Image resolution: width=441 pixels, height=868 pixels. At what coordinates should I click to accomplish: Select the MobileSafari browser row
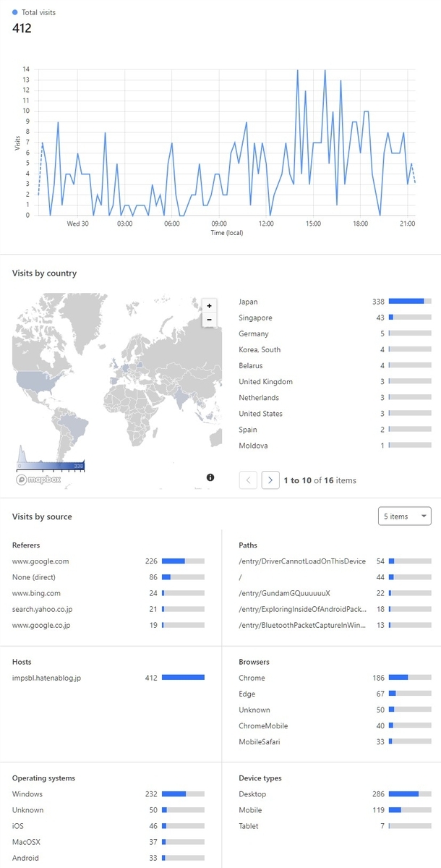pos(335,741)
